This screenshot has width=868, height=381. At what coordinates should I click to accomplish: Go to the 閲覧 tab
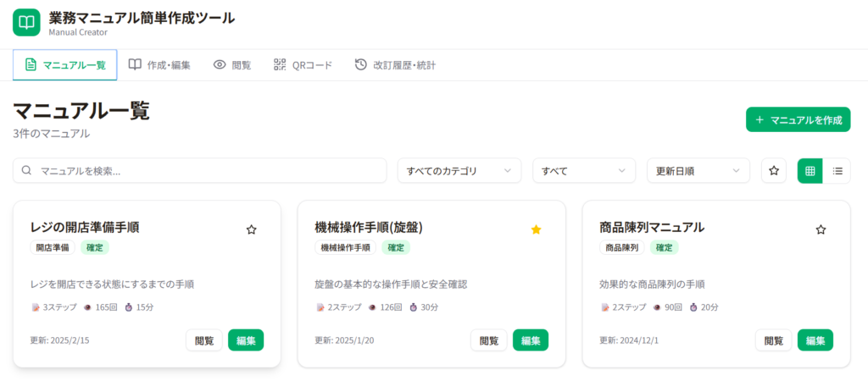click(232, 65)
